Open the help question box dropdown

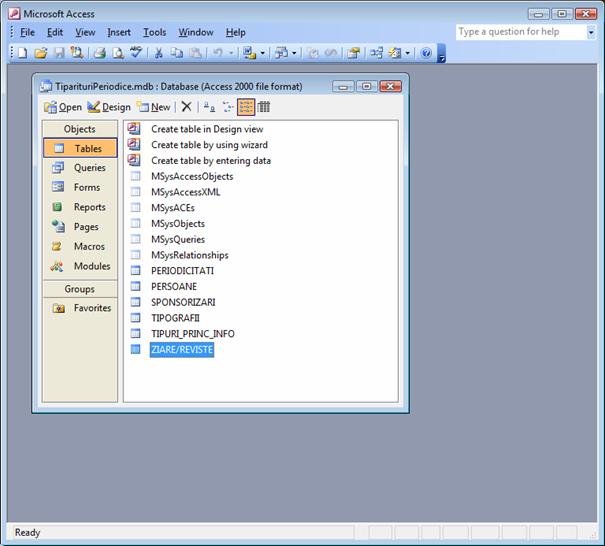tap(591, 32)
